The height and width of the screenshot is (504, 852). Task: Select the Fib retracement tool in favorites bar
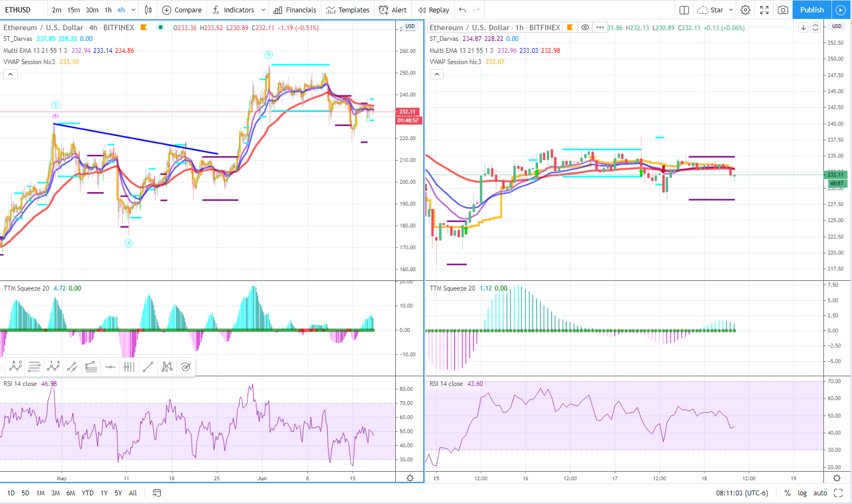35,367
